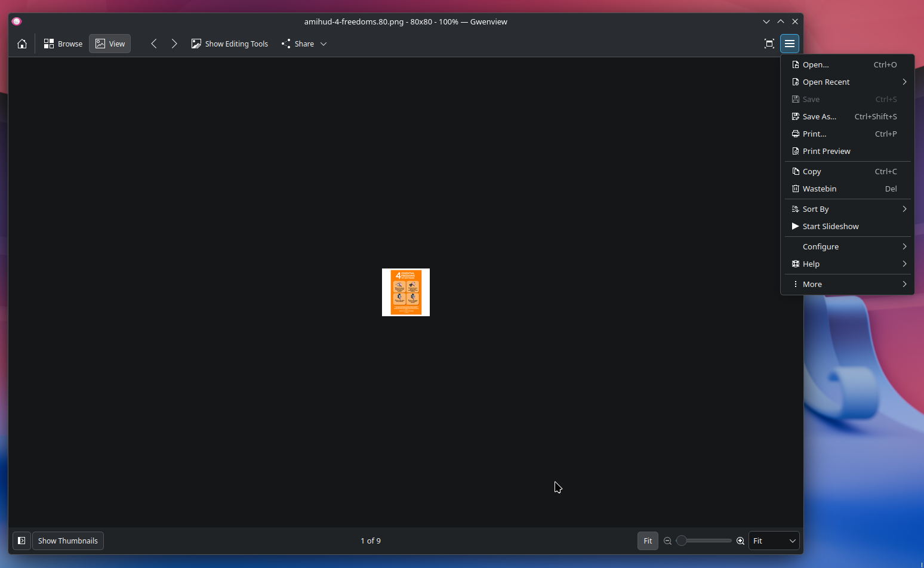Screen dimensions: 924x568
Task: Click the Wastebin trash icon
Action: pyautogui.click(x=796, y=189)
